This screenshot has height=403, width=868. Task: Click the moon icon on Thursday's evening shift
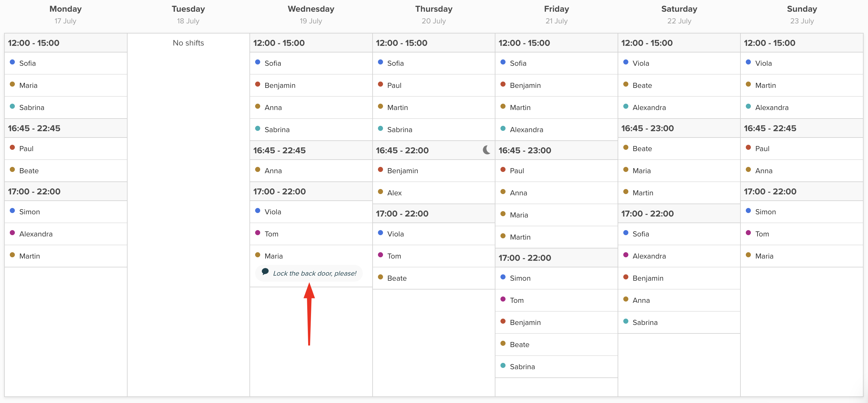pyautogui.click(x=486, y=150)
